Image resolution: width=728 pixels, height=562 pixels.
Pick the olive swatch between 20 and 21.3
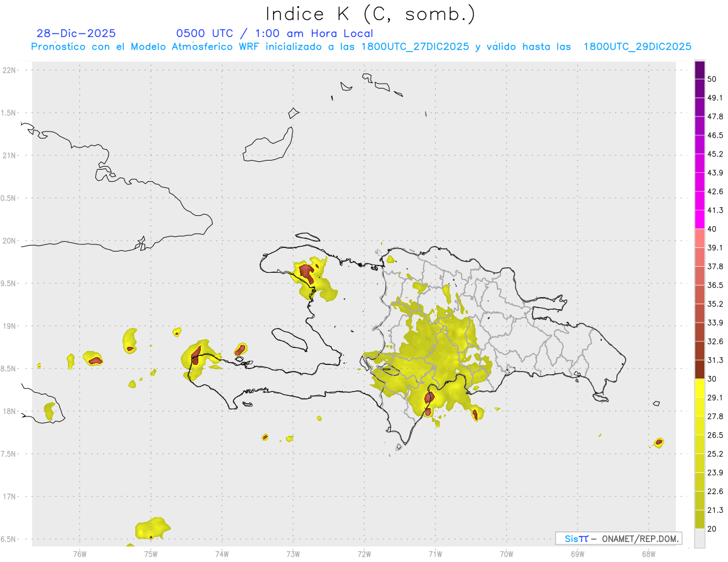(x=699, y=519)
